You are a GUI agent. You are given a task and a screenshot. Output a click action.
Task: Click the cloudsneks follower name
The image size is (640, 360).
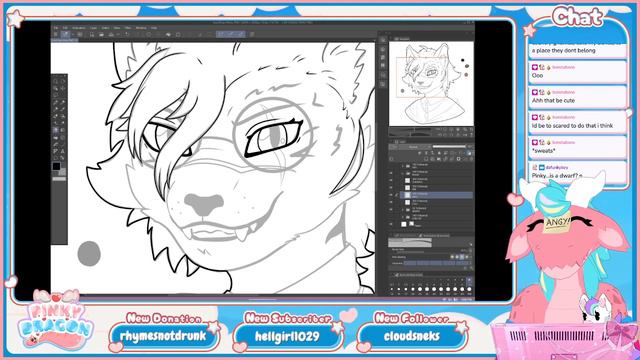[x=412, y=336]
